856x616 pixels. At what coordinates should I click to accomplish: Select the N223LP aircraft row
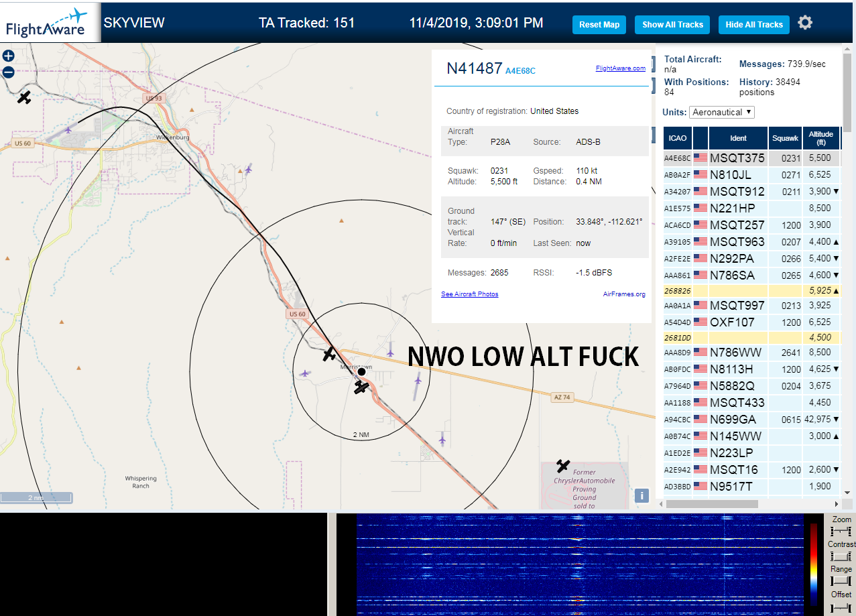tap(751, 452)
